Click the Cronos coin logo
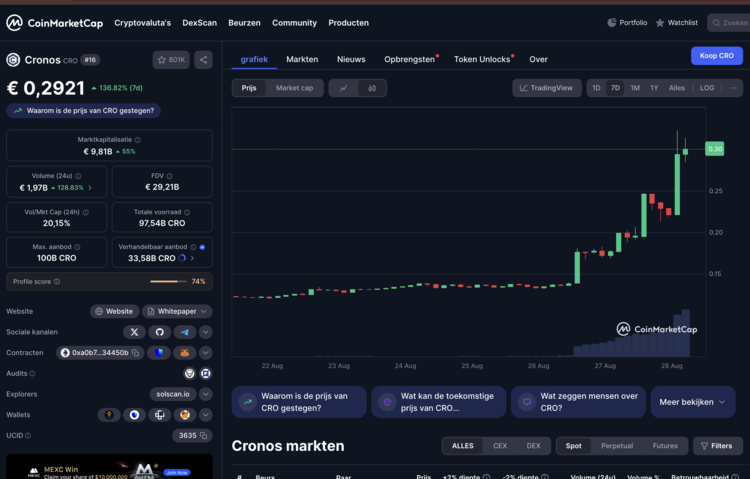The height and width of the screenshot is (479, 750). click(x=13, y=60)
